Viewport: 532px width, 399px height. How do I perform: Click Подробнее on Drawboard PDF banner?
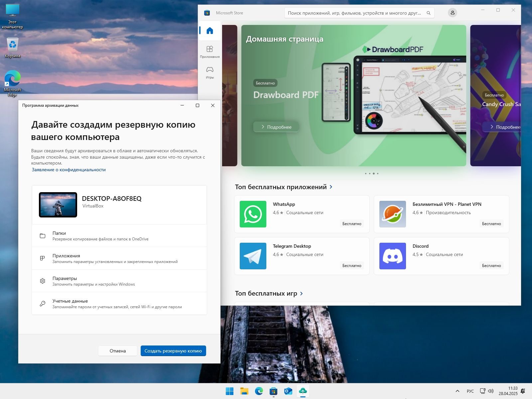[x=276, y=127]
